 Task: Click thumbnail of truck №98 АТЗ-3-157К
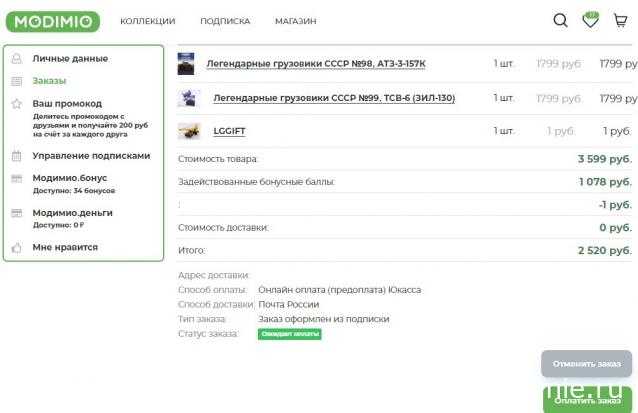[x=186, y=64]
